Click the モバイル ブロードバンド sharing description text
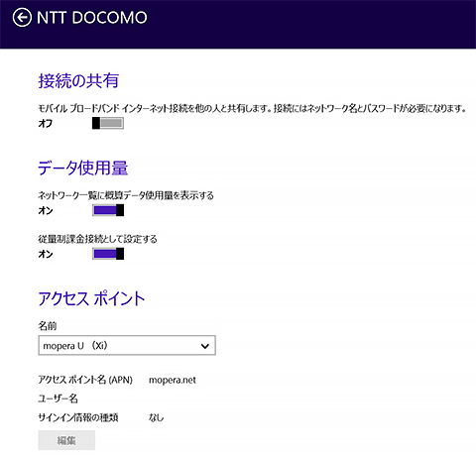476x457 pixels. [x=252, y=108]
